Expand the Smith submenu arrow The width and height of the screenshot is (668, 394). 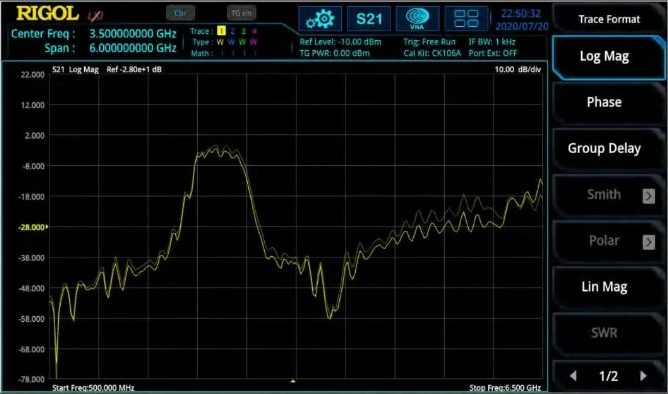[648, 196]
